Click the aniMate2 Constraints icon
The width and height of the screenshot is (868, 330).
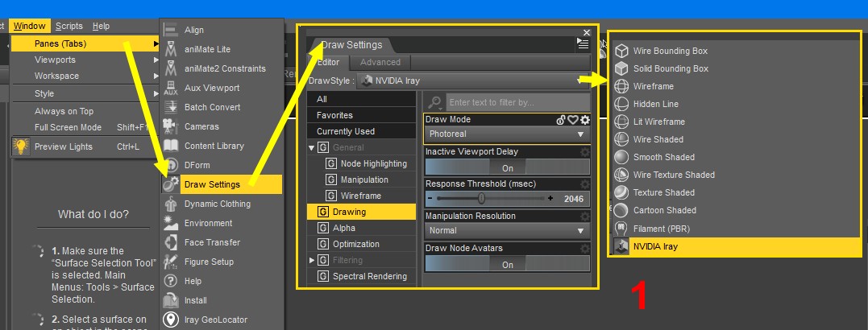point(171,68)
